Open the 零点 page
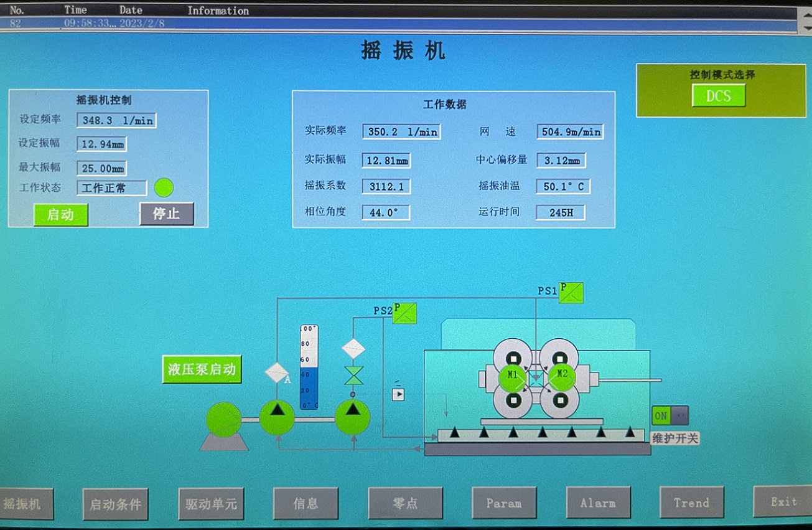The width and height of the screenshot is (812, 530). 406,503
